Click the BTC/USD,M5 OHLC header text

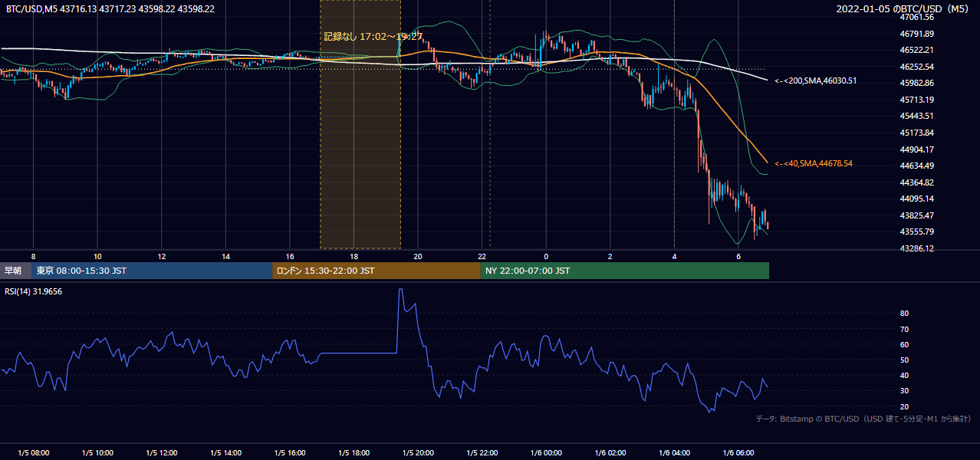coord(110,9)
